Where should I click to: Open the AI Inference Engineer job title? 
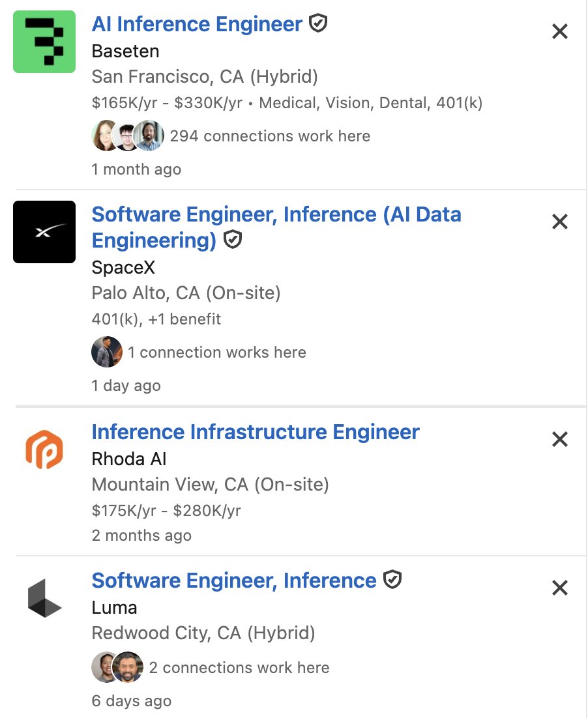click(197, 24)
